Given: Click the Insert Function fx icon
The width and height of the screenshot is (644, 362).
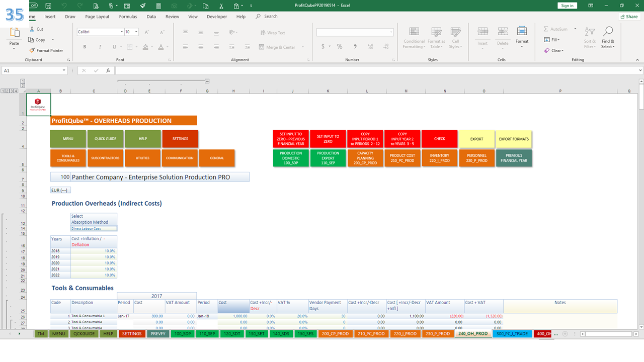Looking at the screenshot, I should click(x=108, y=70).
